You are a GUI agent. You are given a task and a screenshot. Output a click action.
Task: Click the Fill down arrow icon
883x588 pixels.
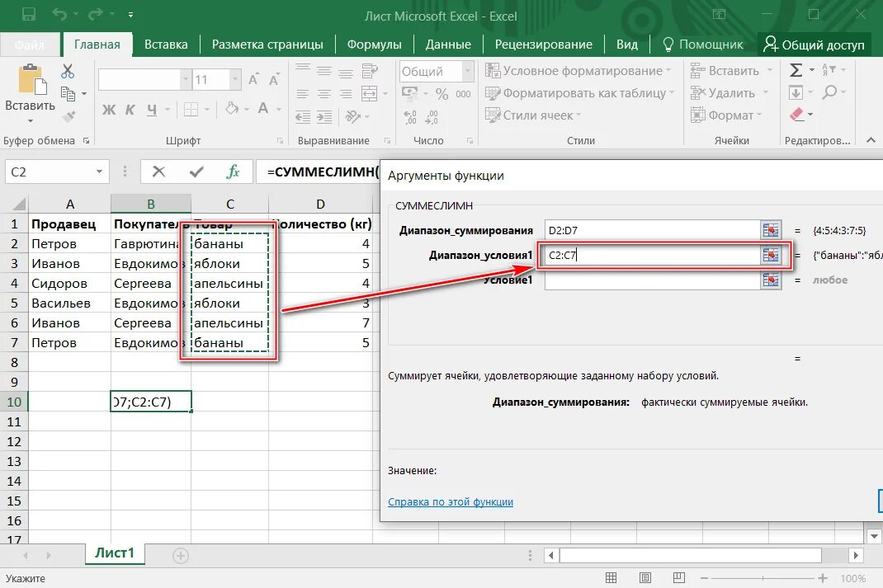(x=796, y=92)
